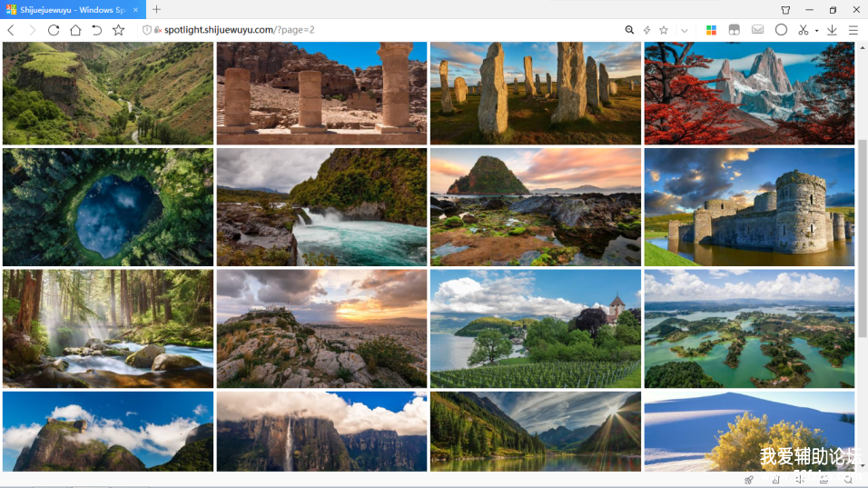Image resolution: width=868 pixels, height=488 pixels.
Task: Open the hamburger main menu
Action: [x=853, y=30]
